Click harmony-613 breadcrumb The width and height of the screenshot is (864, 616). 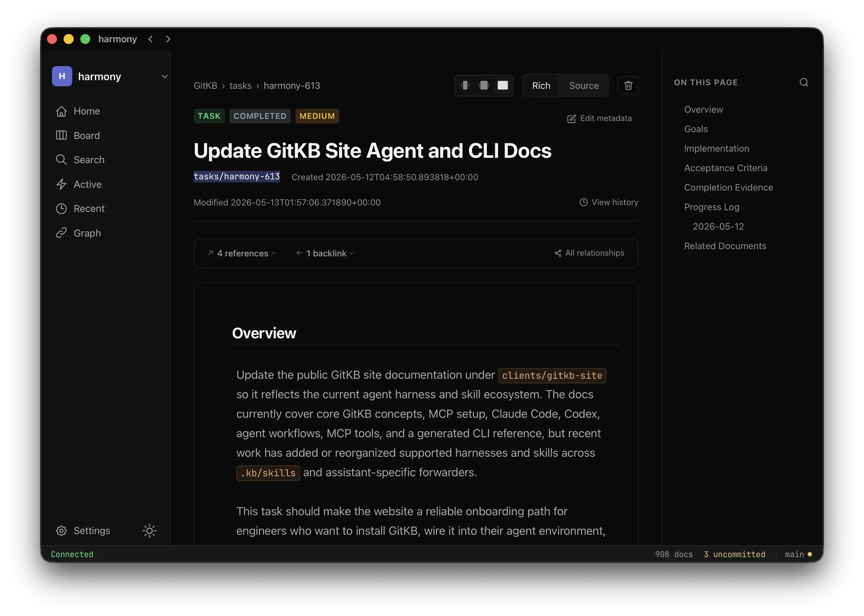click(x=292, y=86)
